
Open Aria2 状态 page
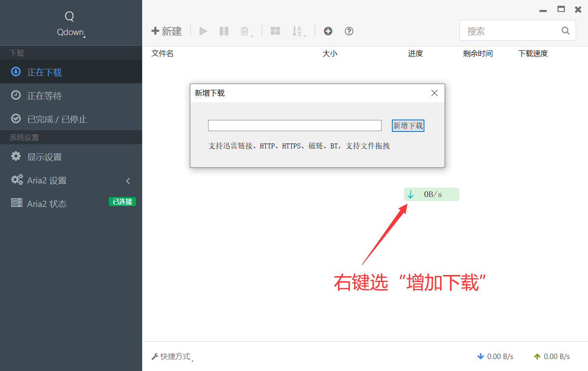[x=71, y=203]
